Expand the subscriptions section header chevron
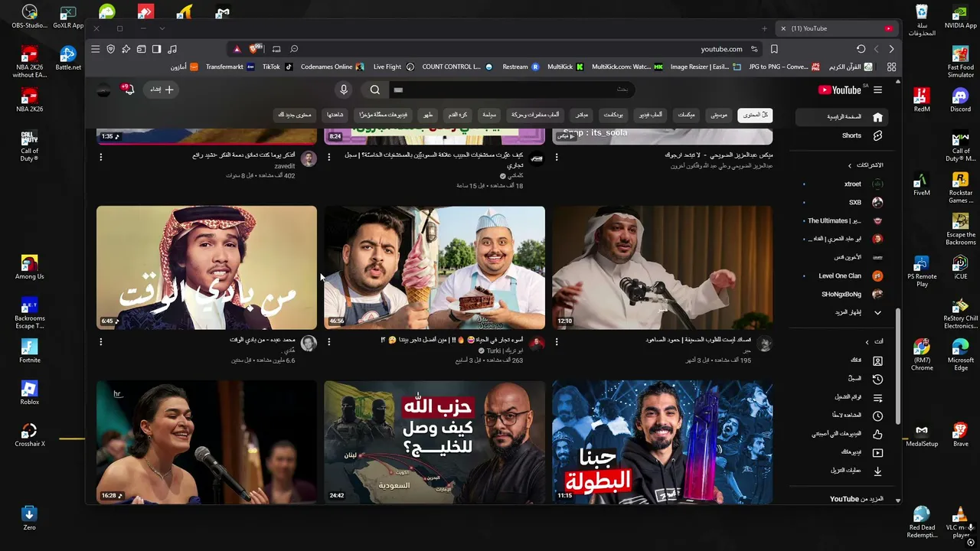This screenshot has height=551, width=980. coord(849,165)
